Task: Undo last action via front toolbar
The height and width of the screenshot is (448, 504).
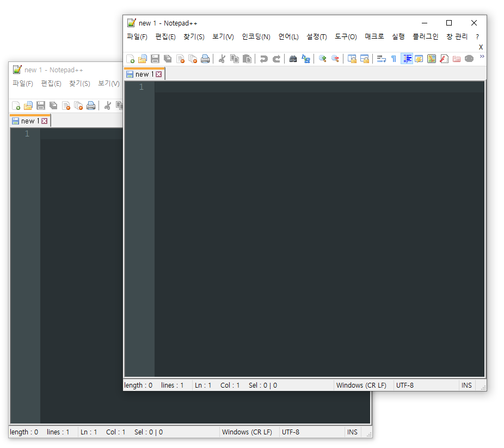Action: (x=263, y=59)
